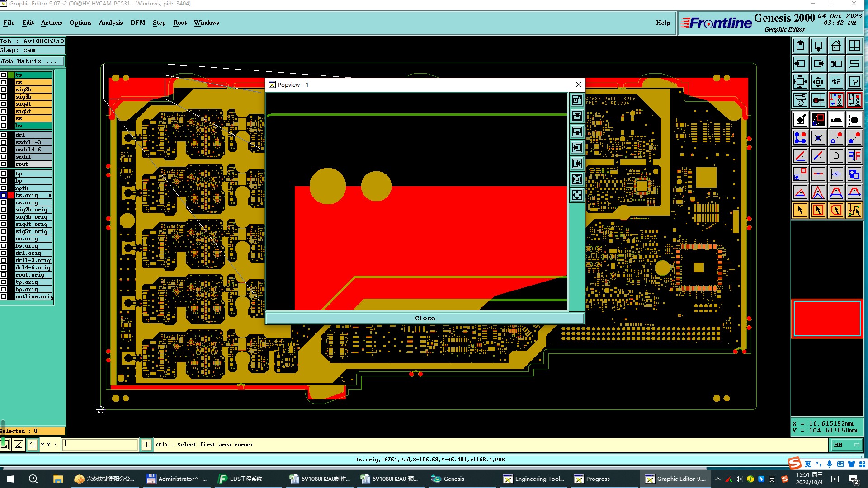
Task: Click the Popview window-area icon at top
Action: [x=577, y=100]
